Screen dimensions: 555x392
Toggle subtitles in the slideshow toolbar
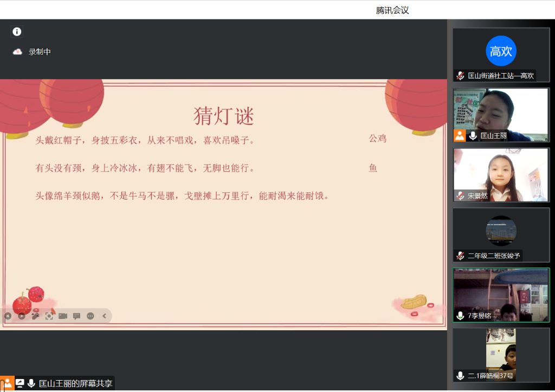[x=76, y=316]
